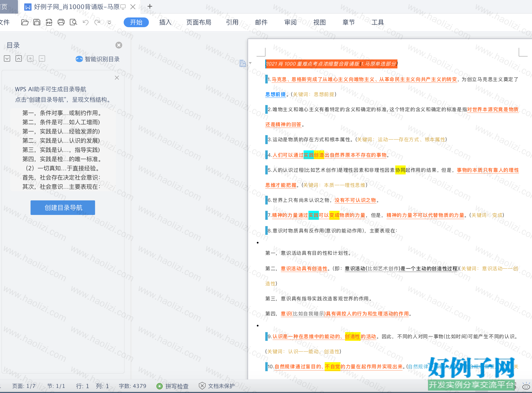Click the 列: 1 status entry
The image size is (532, 393).
102,386
